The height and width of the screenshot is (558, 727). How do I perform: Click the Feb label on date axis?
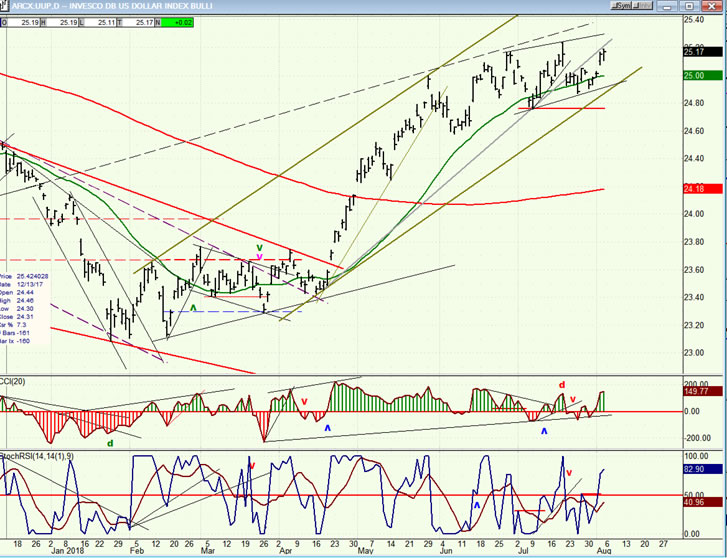point(136,551)
